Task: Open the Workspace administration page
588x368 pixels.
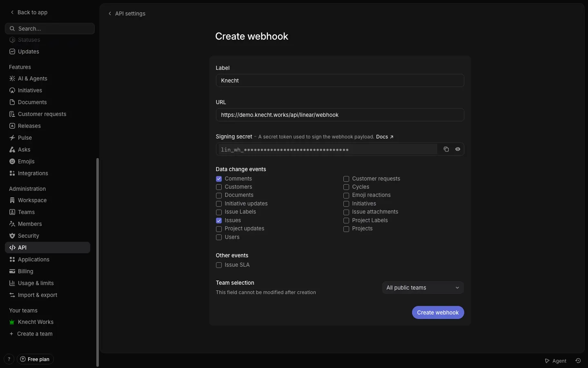Action: [x=47, y=200]
